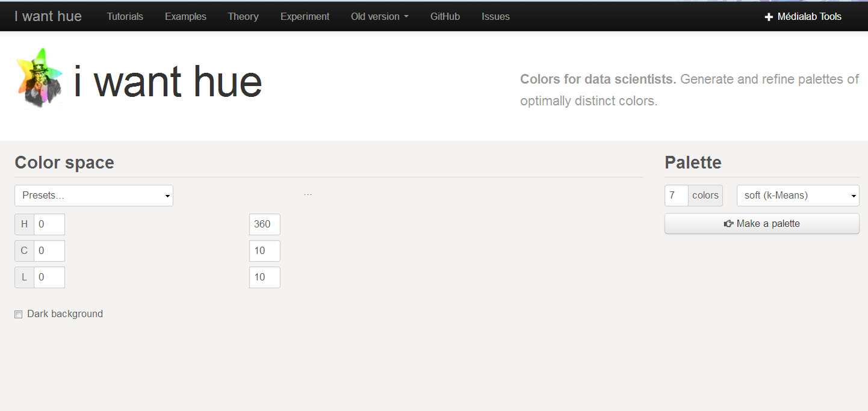The image size is (868, 411).
Task: Expand the Old version menu
Action: pyautogui.click(x=380, y=17)
